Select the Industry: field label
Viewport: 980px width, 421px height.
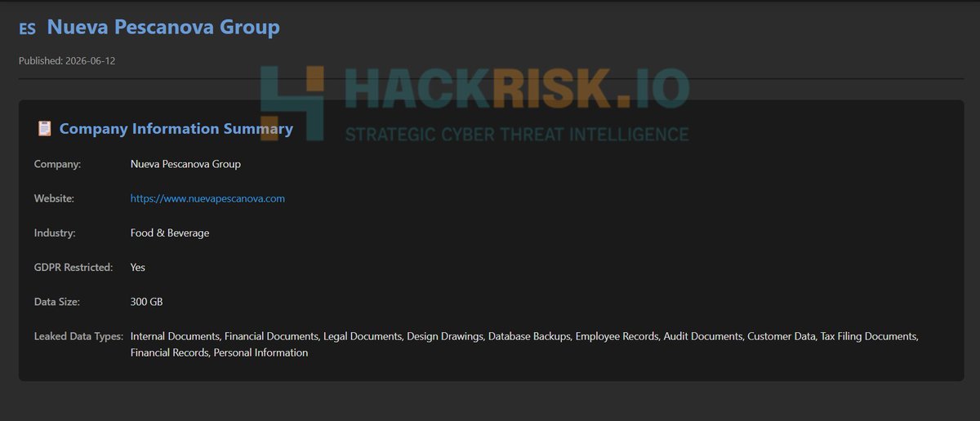coord(55,233)
